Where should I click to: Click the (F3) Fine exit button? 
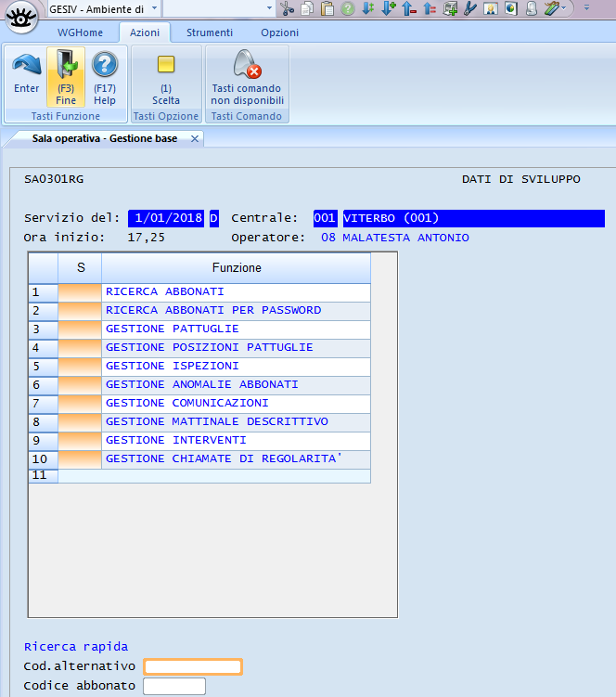66,76
